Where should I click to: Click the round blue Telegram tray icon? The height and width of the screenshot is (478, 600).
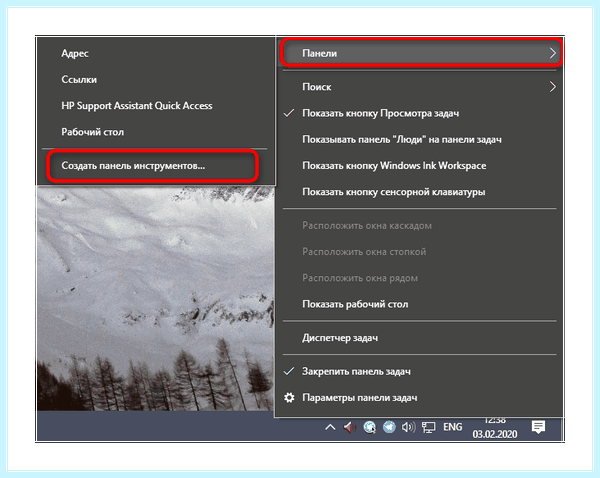tap(389, 427)
